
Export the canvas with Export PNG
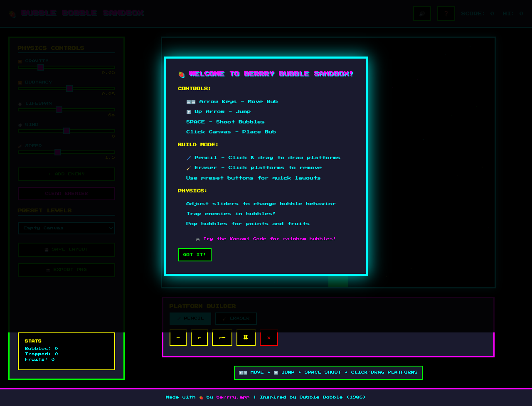pyautogui.click(x=66, y=270)
